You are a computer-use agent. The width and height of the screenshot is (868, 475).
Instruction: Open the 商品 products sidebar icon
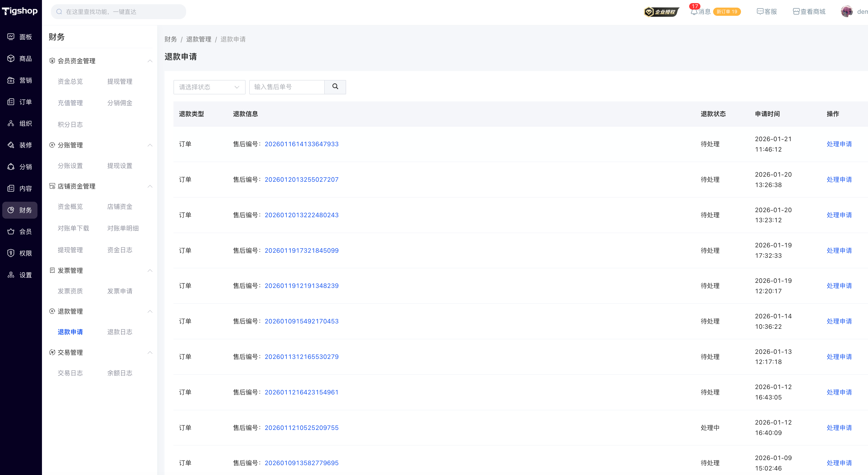11,58
